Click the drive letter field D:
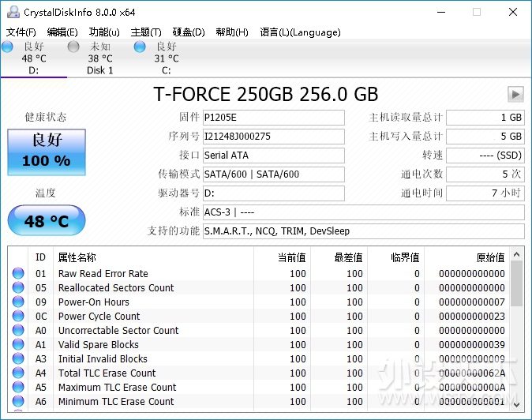 pos(274,193)
